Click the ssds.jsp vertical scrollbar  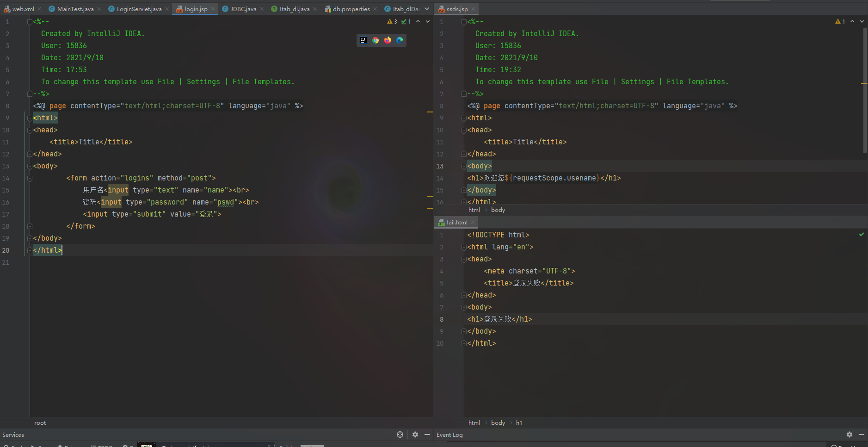tap(865, 90)
